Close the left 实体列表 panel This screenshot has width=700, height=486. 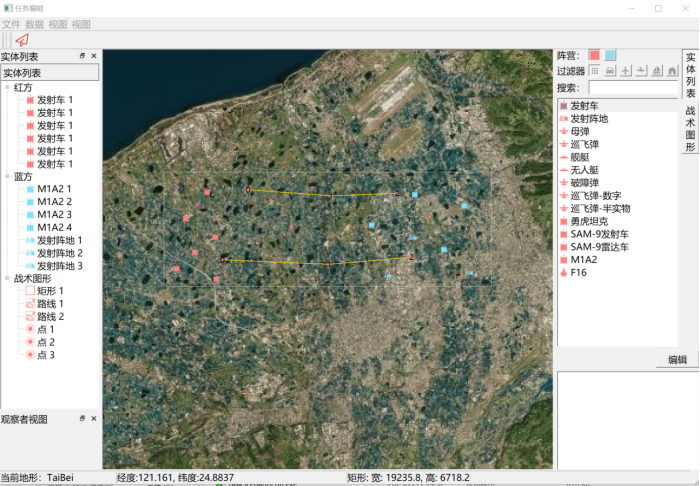[x=94, y=56]
